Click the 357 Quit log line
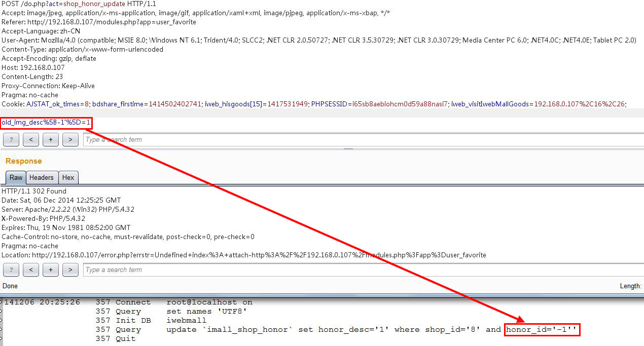 [x=116, y=339]
